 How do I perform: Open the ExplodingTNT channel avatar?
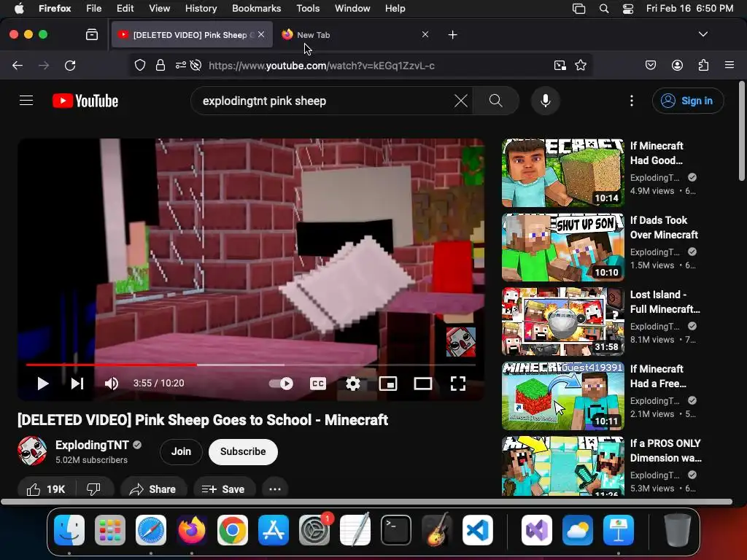point(32,451)
